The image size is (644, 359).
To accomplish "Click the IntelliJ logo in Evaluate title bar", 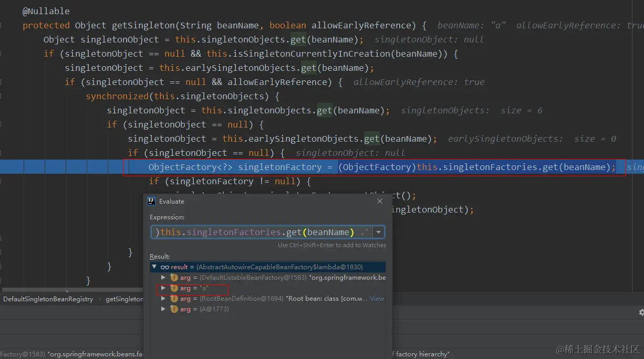I will click(x=151, y=201).
